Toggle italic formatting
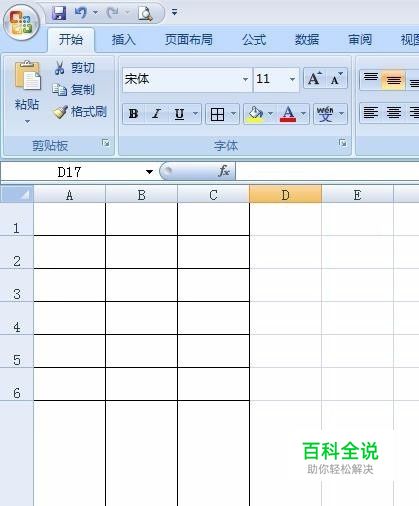 [156, 114]
